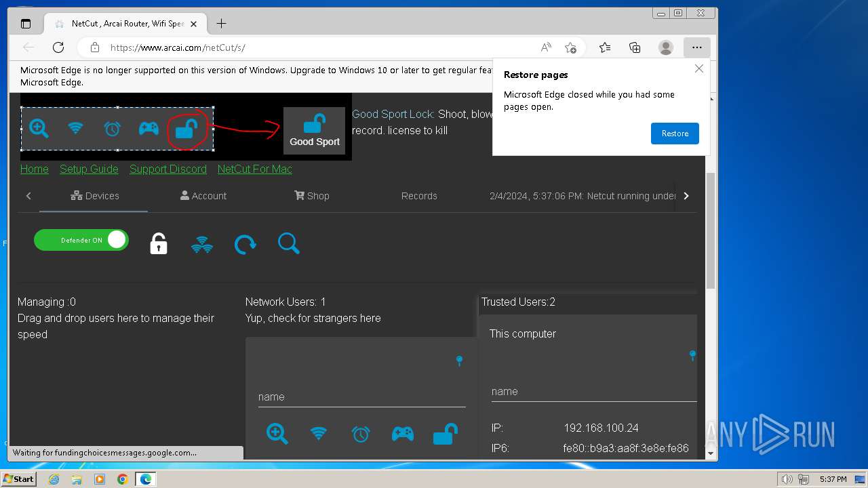Toggle the Defender ON switch
This screenshot has height=488, width=868.
(81, 240)
